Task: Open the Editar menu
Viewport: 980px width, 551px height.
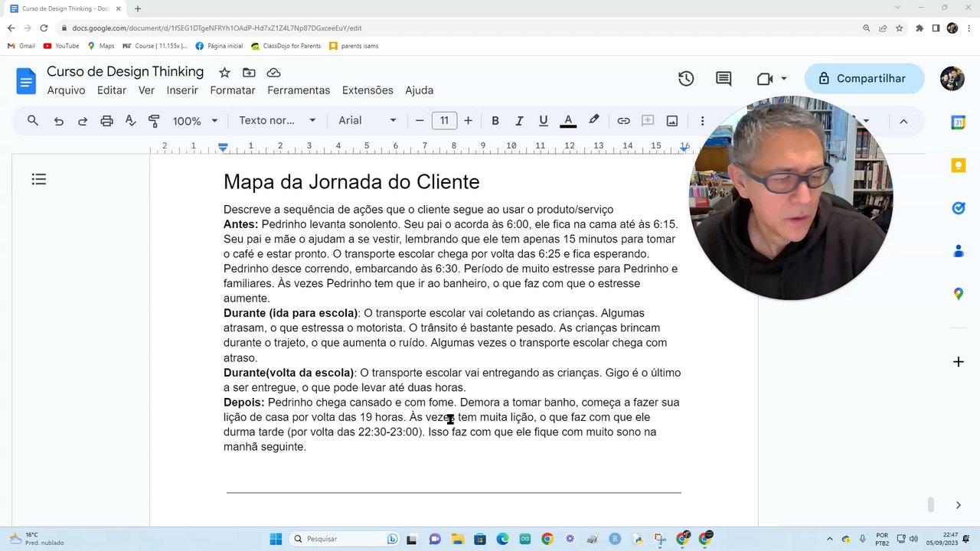Action: pyautogui.click(x=112, y=90)
